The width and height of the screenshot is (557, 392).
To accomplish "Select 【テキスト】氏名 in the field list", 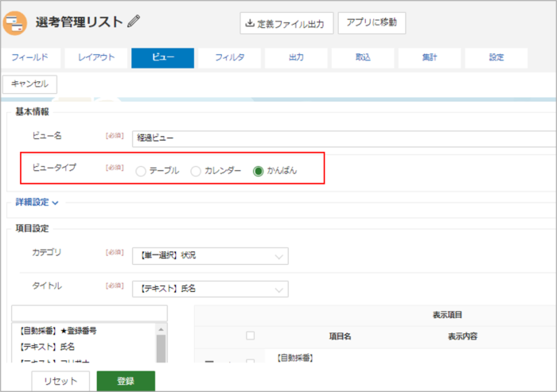I will click(x=47, y=347).
